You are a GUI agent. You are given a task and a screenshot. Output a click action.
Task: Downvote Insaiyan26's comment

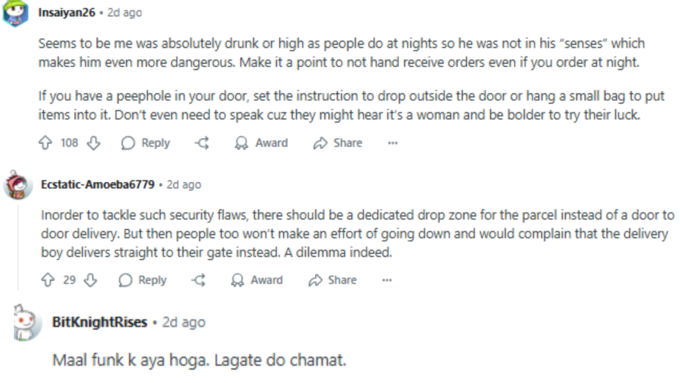pos(94,143)
